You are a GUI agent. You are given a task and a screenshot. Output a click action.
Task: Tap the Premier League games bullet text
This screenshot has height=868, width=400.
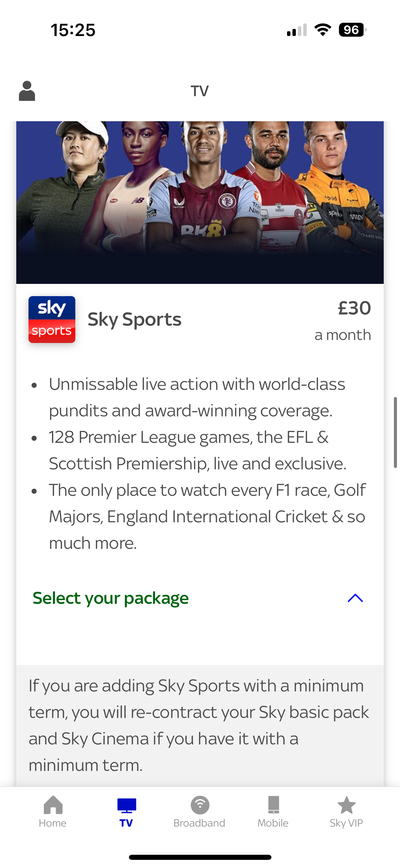(197, 450)
